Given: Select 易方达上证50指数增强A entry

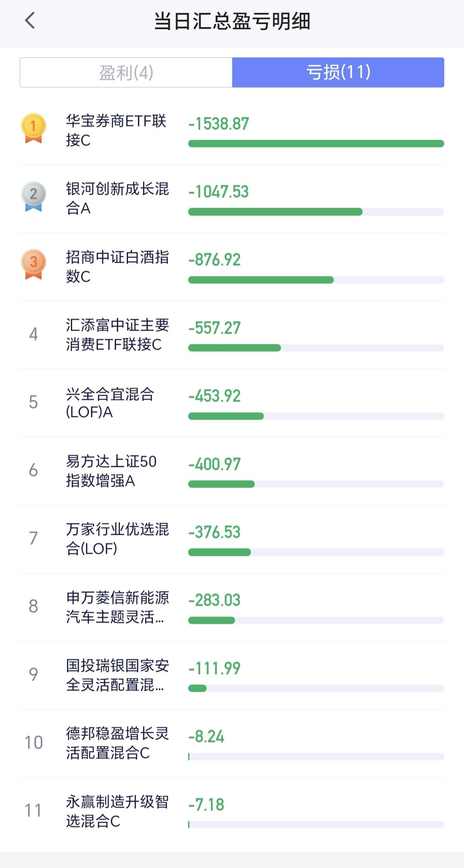Looking at the screenshot, I should 111,471.
